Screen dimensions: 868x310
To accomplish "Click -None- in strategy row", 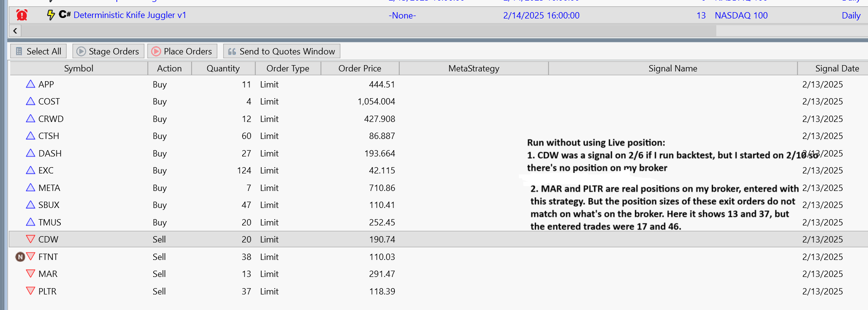I will (x=402, y=16).
